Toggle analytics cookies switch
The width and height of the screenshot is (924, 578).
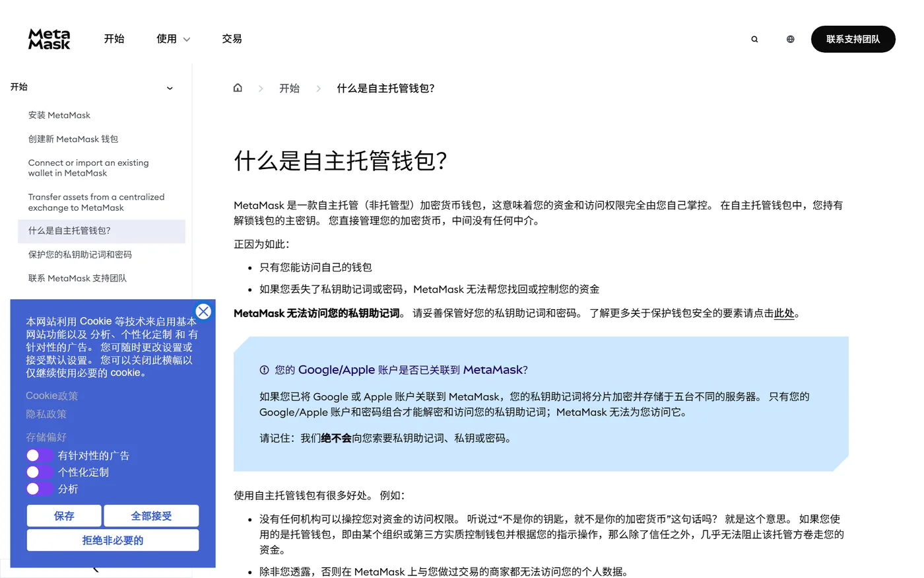point(40,489)
